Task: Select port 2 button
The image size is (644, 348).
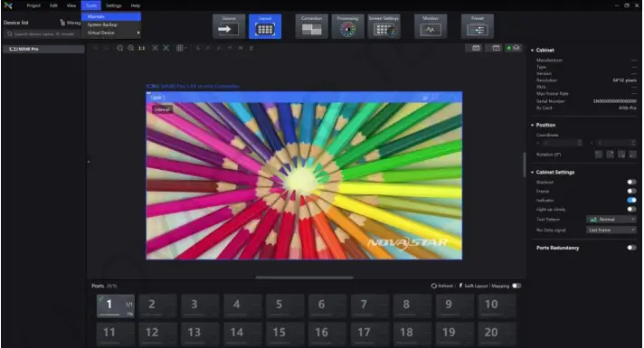Action: (158, 306)
